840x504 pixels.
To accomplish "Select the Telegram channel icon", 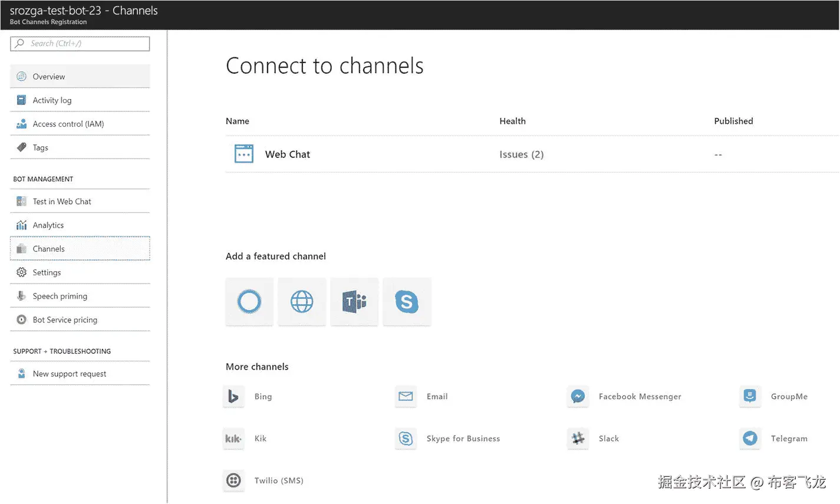I will pos(750,439).
